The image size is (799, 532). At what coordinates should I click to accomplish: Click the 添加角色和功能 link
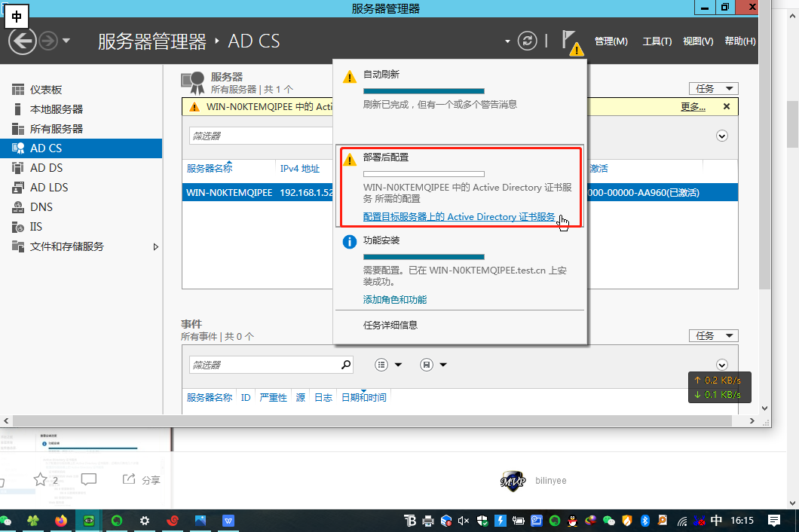click(x=395, y=300)
